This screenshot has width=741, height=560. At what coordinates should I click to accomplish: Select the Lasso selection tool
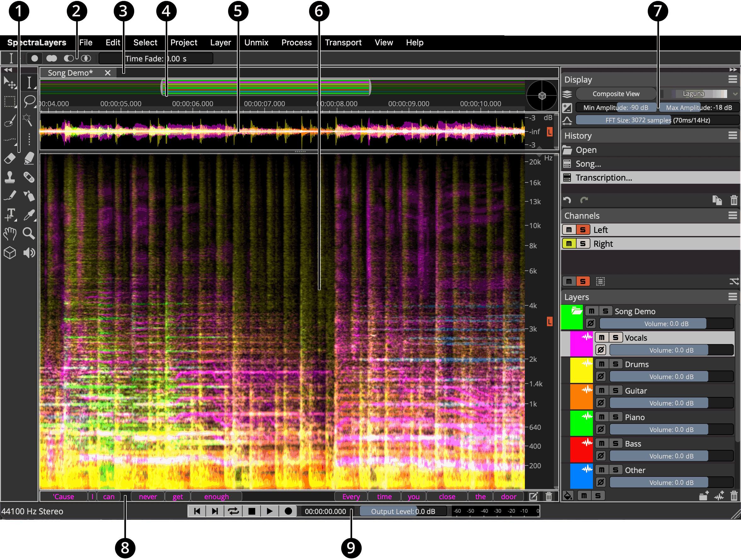tap(30, 101)
